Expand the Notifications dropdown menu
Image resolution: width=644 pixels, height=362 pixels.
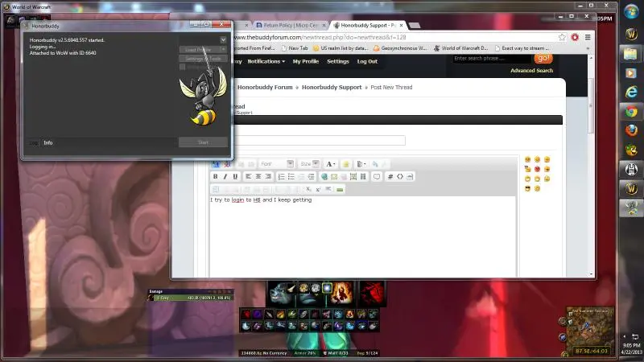[266, 61]
